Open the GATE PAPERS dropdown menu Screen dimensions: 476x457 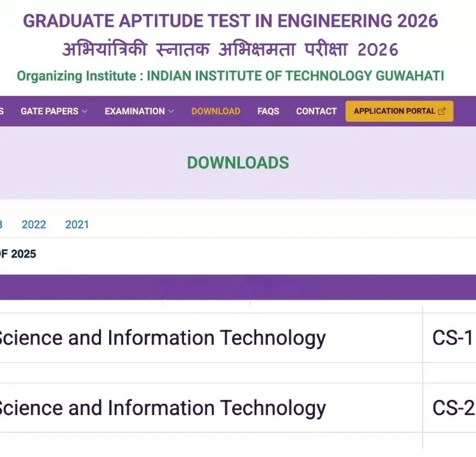coord(54,112)
